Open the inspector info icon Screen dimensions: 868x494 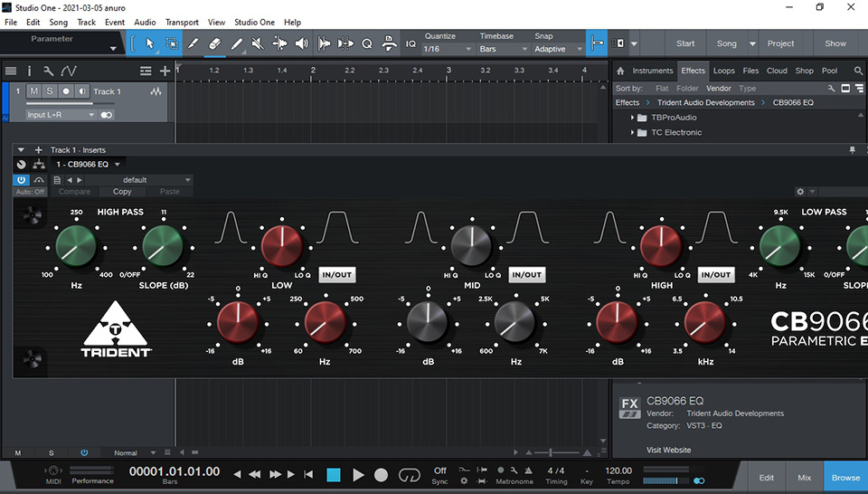(x=29, y=71)
